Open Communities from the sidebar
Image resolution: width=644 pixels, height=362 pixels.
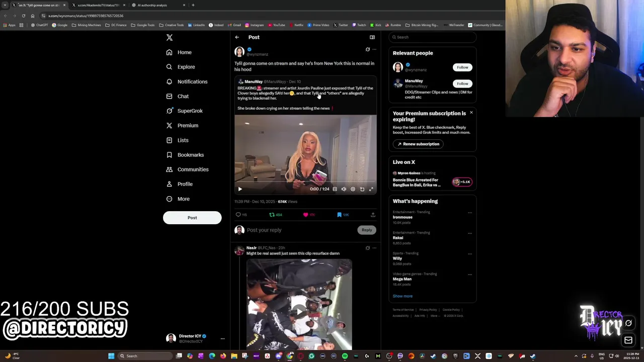coord(187,169)
